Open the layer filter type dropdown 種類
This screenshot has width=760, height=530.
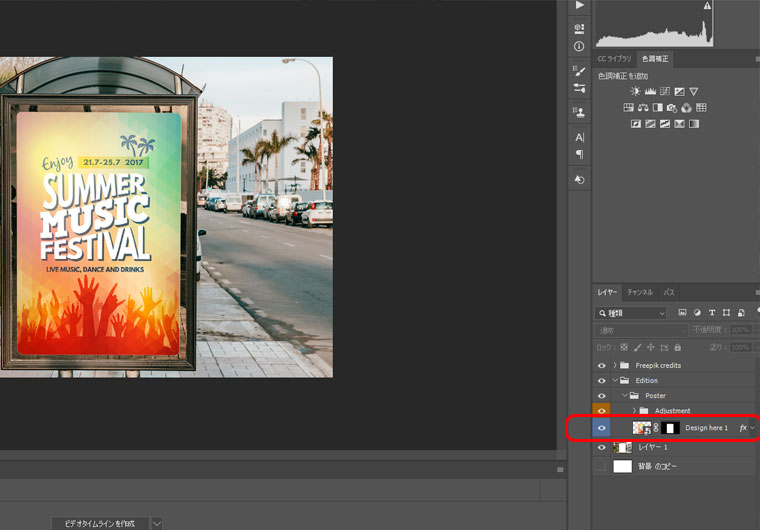coord(631,313)
